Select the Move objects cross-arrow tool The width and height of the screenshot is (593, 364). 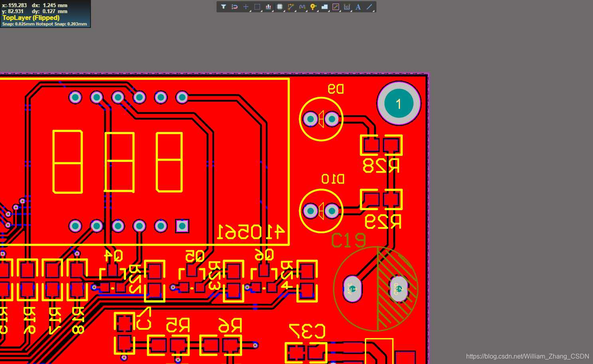(x=246, y=7)
